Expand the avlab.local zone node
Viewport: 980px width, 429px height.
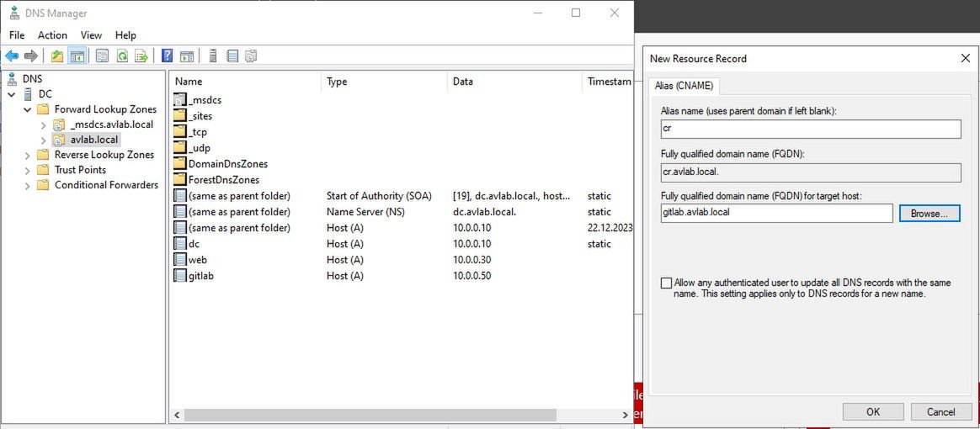pos(43,140)
